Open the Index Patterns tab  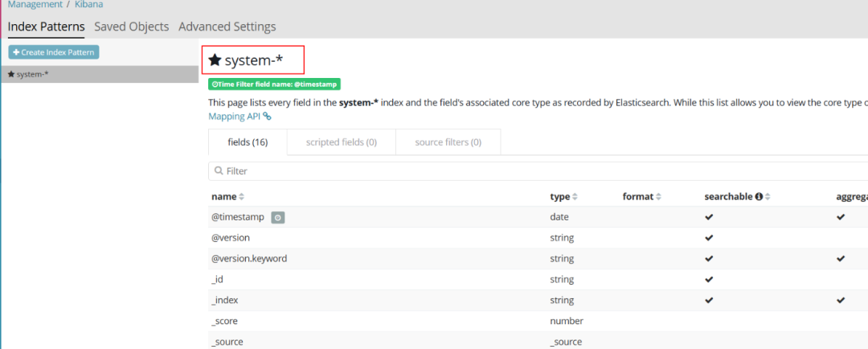click(x=47, y=27)
